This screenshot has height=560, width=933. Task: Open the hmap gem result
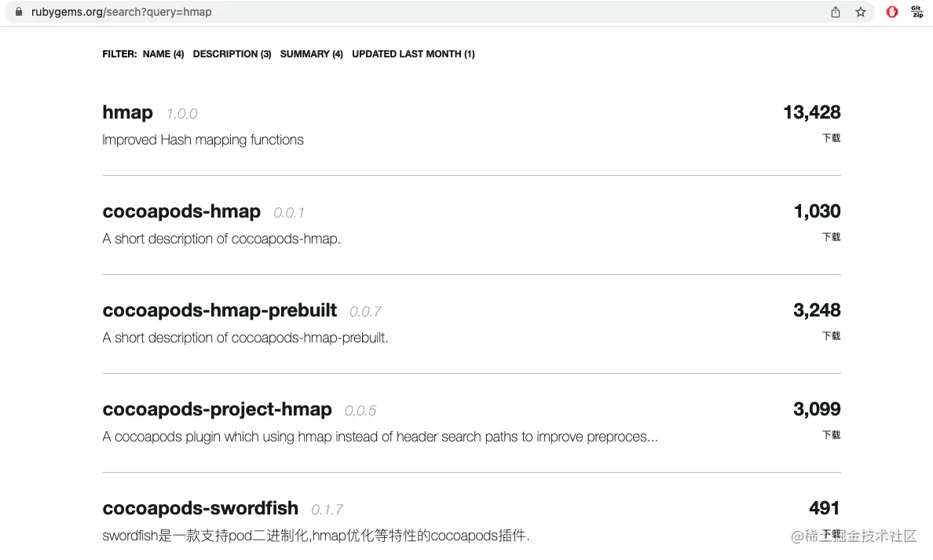point(127,112)
